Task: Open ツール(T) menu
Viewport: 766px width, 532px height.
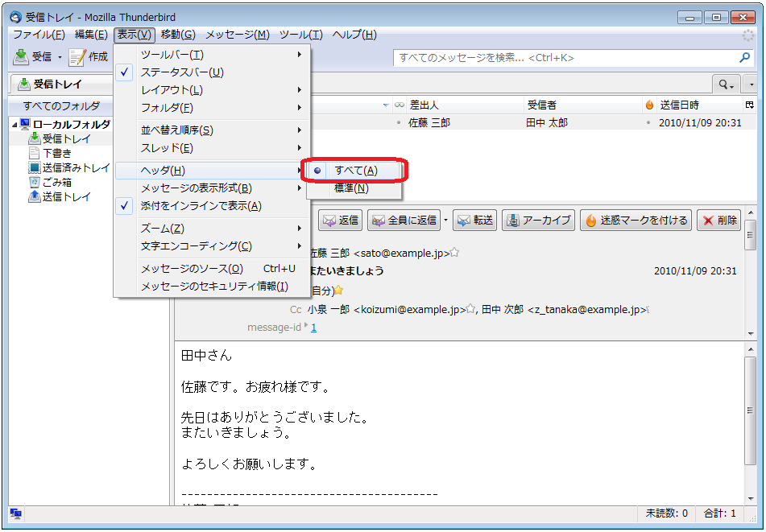Action: (301, 35)
